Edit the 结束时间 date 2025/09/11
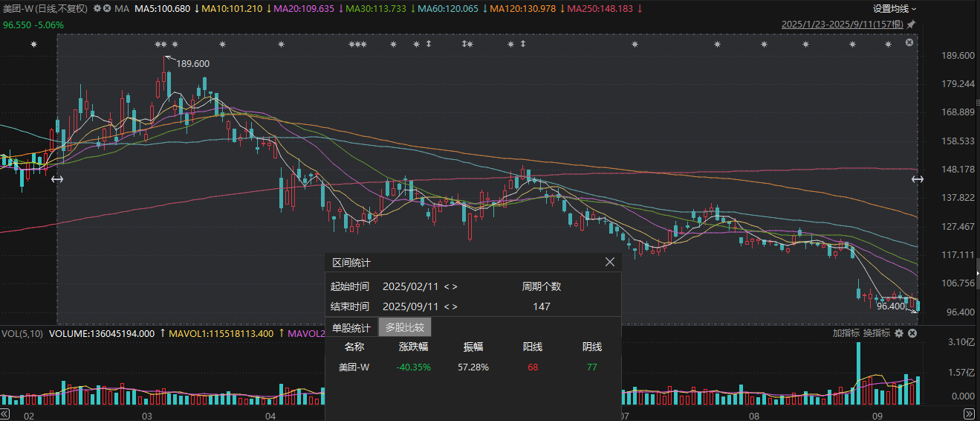Viewport: 980px width, 421px height. [411, 306]
